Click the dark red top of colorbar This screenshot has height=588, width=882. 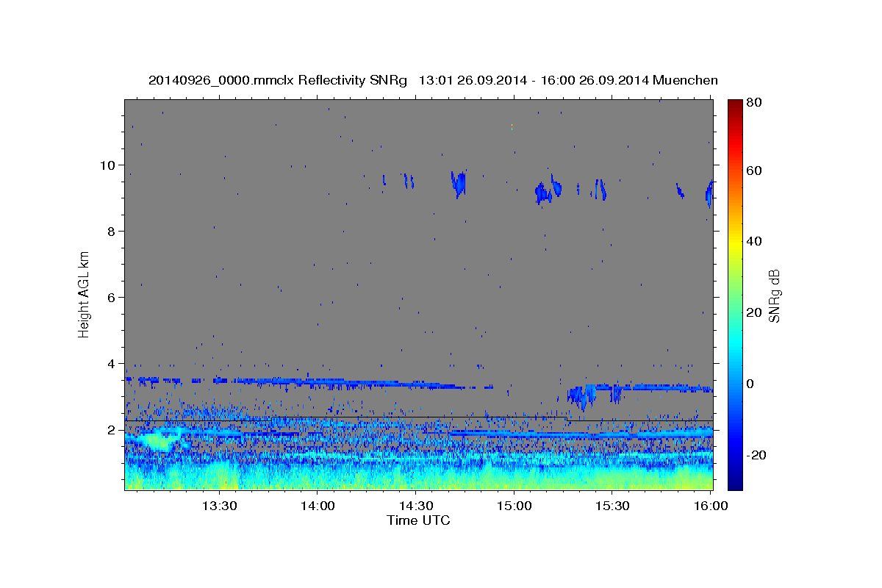735,104
